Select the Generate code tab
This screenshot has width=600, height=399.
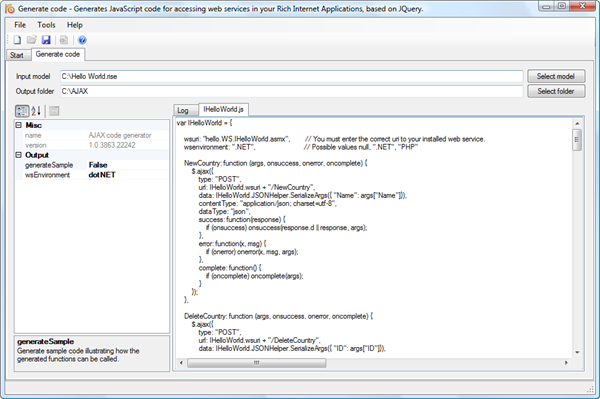58,54
